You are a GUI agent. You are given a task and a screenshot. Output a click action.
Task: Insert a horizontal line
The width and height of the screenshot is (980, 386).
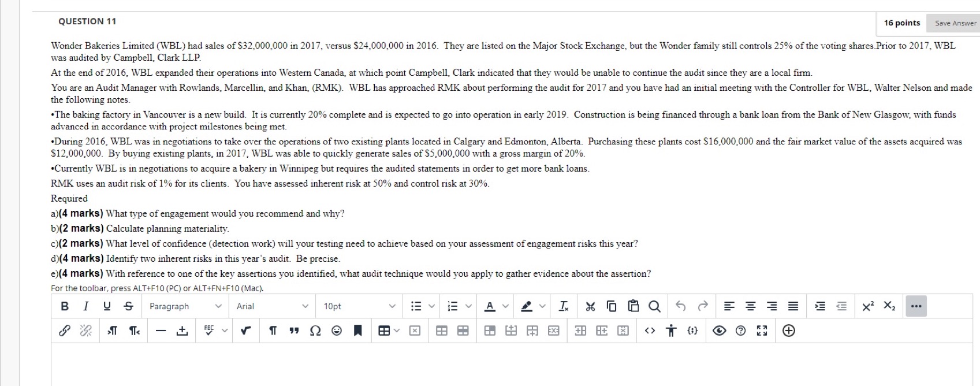tap(161, 331)
